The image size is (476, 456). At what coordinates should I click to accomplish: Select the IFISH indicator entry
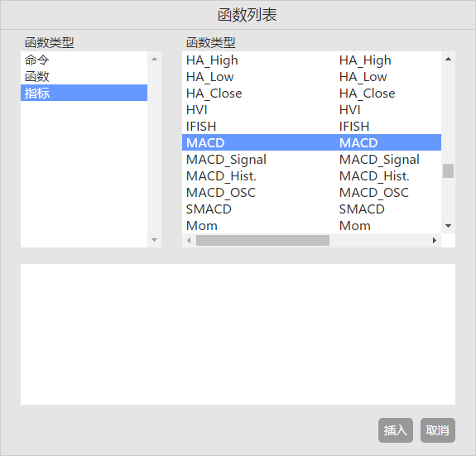pyautogui.click(x=311, y=127)
